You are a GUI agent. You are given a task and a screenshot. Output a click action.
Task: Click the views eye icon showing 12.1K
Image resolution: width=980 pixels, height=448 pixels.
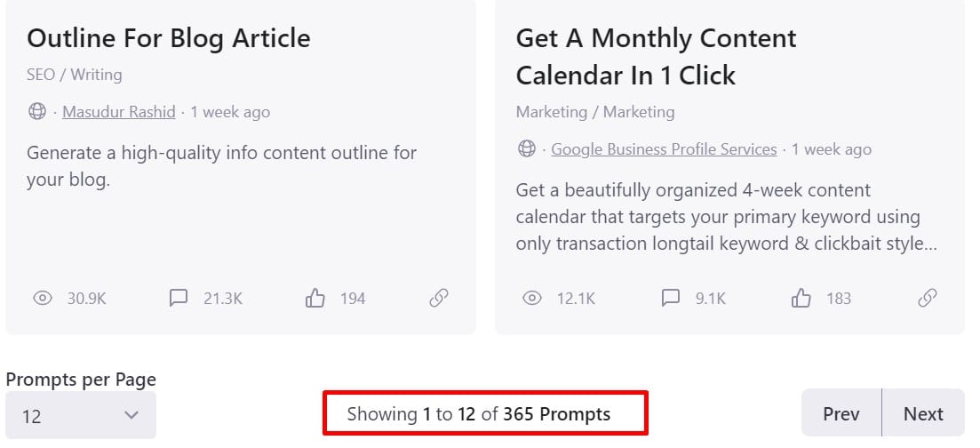coord(532,299)
